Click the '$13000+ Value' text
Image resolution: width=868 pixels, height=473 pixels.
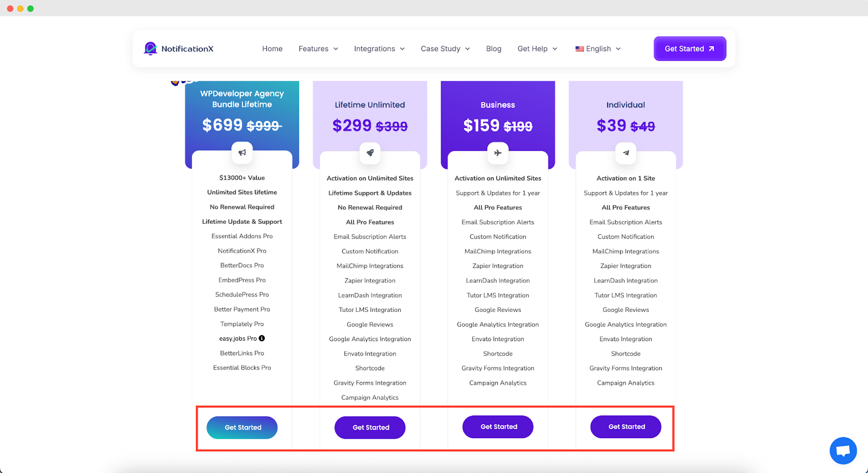(242, 178)
